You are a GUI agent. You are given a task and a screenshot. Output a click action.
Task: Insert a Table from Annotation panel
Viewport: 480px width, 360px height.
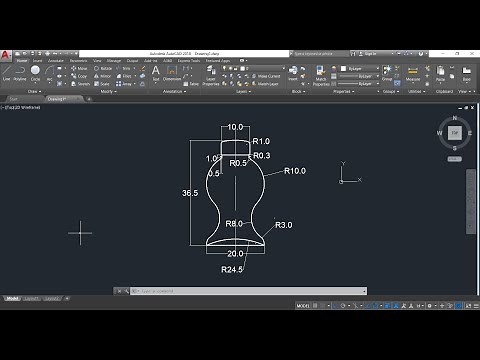(x=191, y=84)
